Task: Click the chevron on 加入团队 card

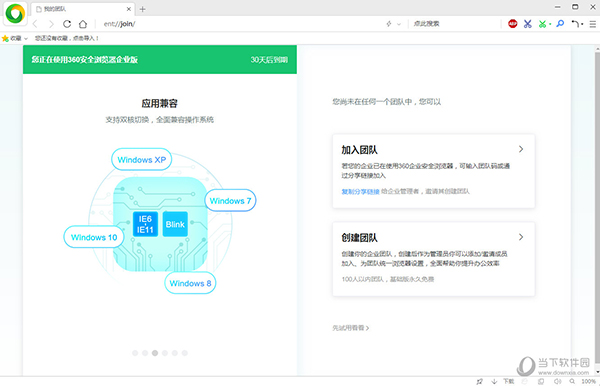Action: 521,149
